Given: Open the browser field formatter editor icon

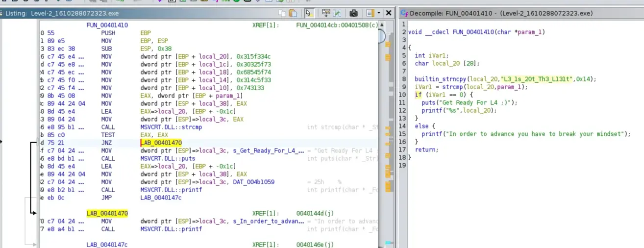Looking at the screenshot, I should coord(325,13).
